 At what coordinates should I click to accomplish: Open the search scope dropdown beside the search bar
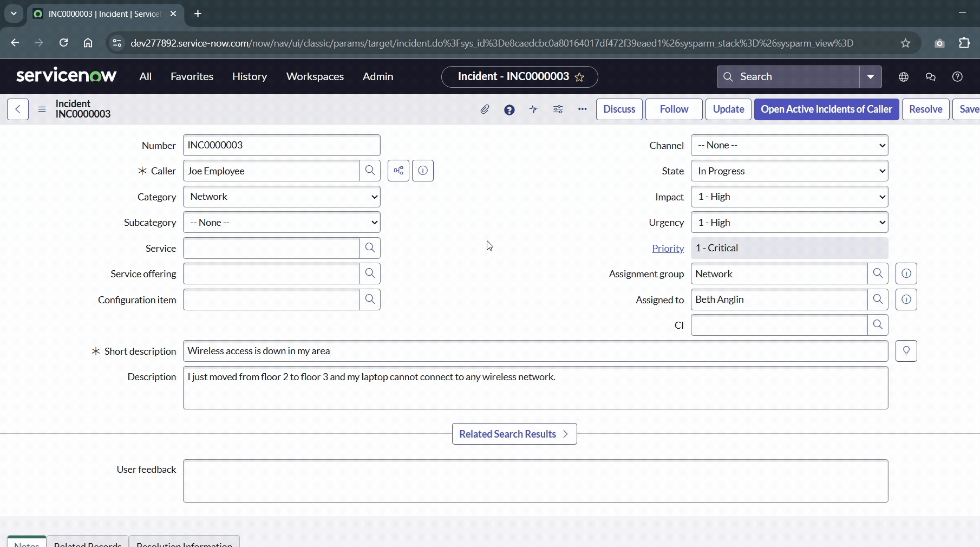coord(871,77)
